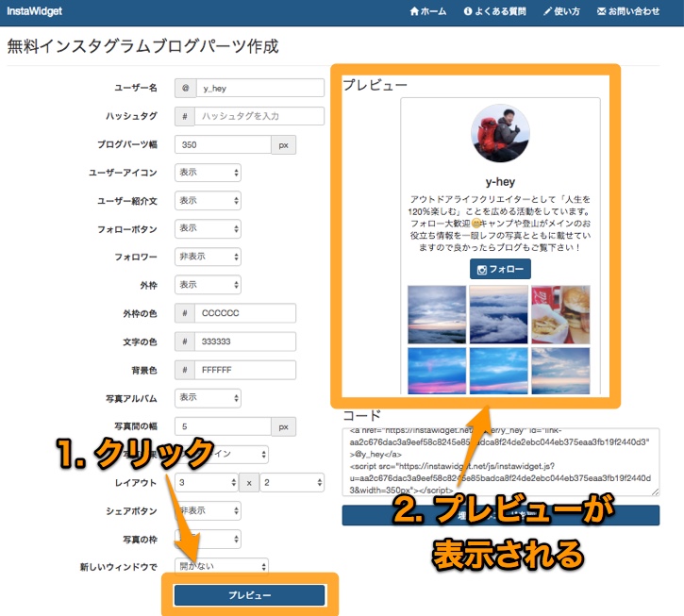The image size is (684, 616).
Task: Click the InstaWidget logo link
Action: tap(35, 11)
